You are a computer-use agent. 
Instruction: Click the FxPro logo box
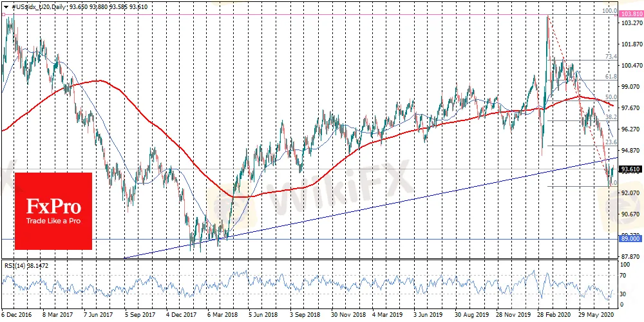point(53,211)
